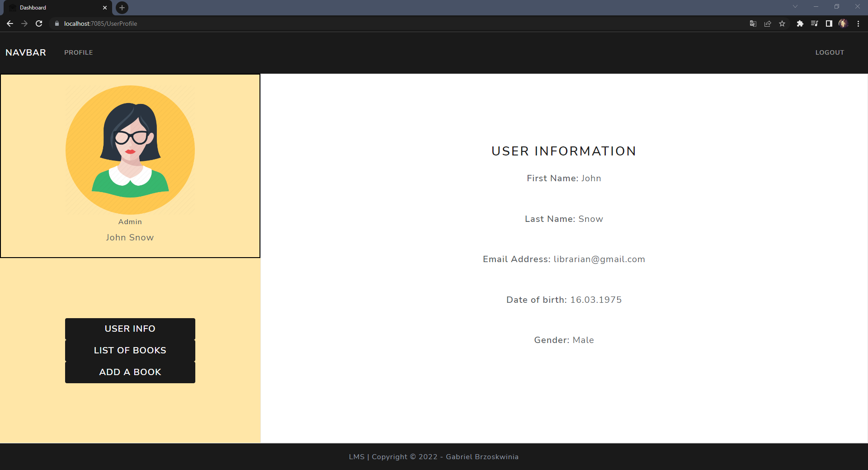Open the ADD A BOOK section
The height and width of the screenshot is (470, 868).
(x=130, y=372)
